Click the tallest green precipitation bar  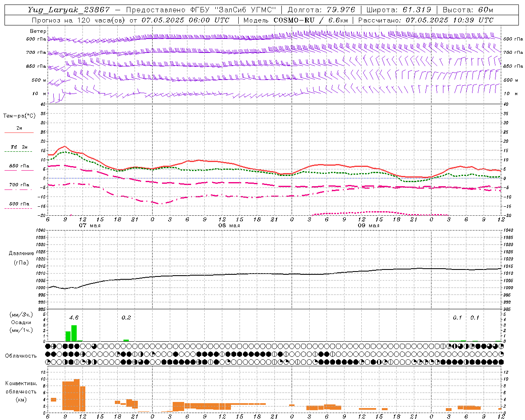[x=74, y=333]
